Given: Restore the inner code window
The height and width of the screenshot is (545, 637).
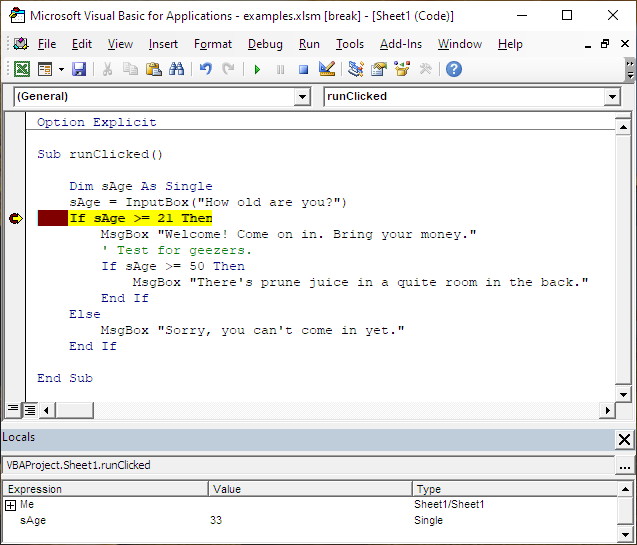Looking at the screenshot, I should [x=605, y=44].
